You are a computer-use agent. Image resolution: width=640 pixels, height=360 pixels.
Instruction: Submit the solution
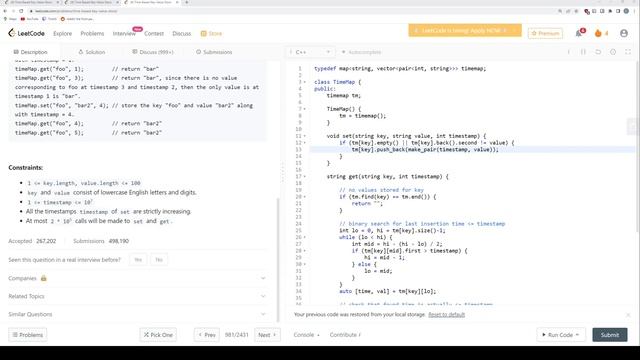pyautogui.click(x=610, y=335)
